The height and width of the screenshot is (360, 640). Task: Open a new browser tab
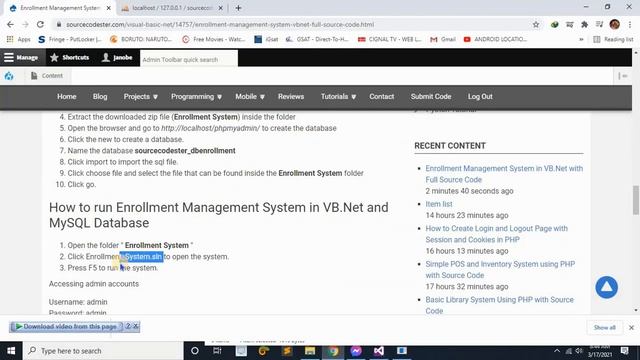[238, 8]
